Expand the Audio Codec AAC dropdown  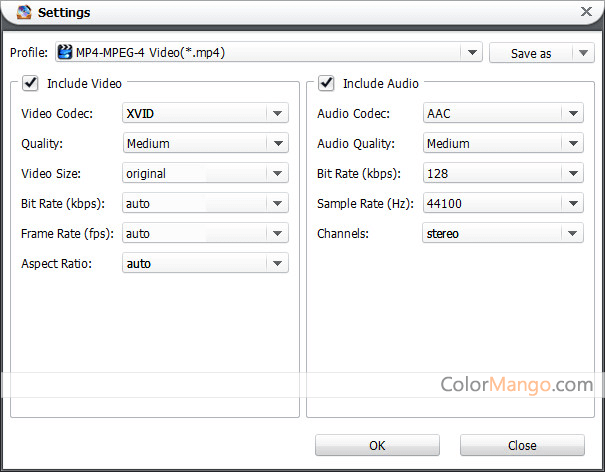503,113
